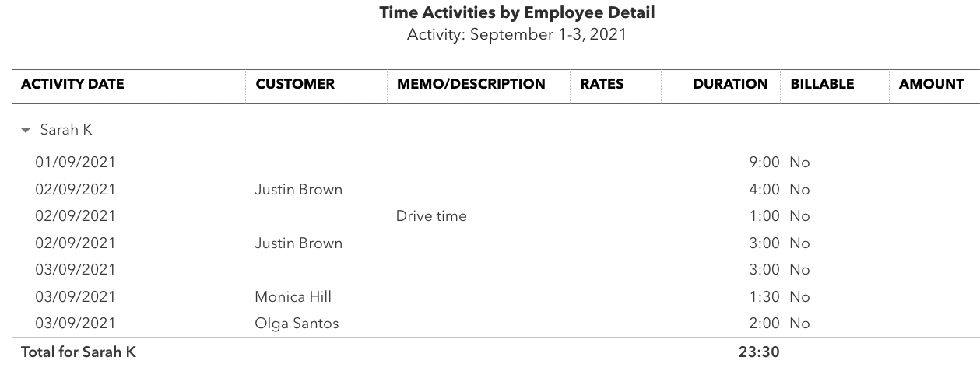Click the Drive time memo entry
980x371 pixels.
431,216
